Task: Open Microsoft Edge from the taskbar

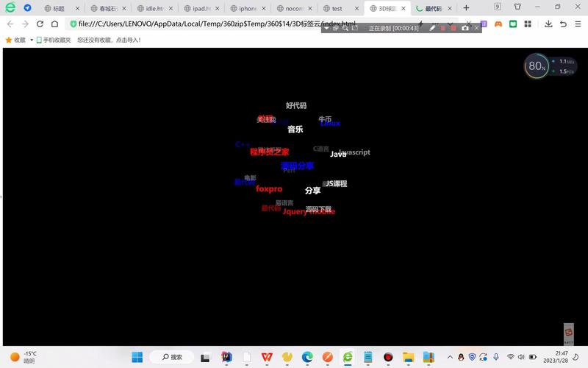Action: (x=307, y=357)
